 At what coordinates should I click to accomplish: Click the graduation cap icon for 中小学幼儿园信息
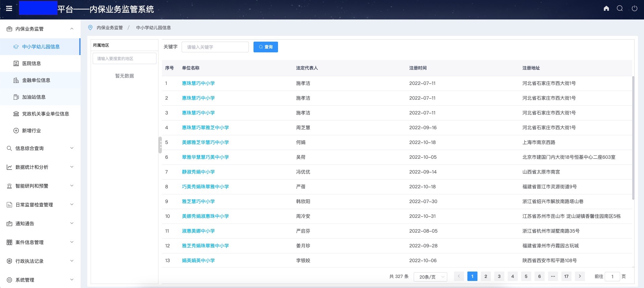pyautogui.click(x=16, y=47)
